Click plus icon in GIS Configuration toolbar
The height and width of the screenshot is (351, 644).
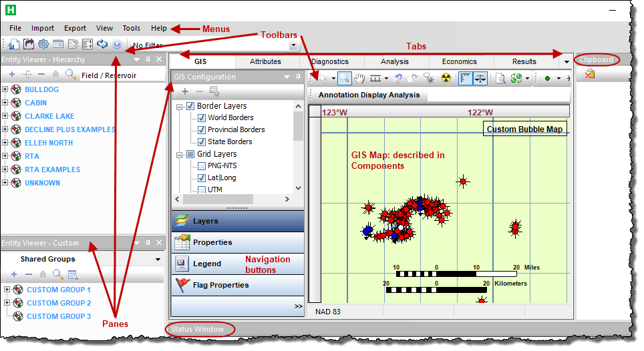[x=185, y=91]
